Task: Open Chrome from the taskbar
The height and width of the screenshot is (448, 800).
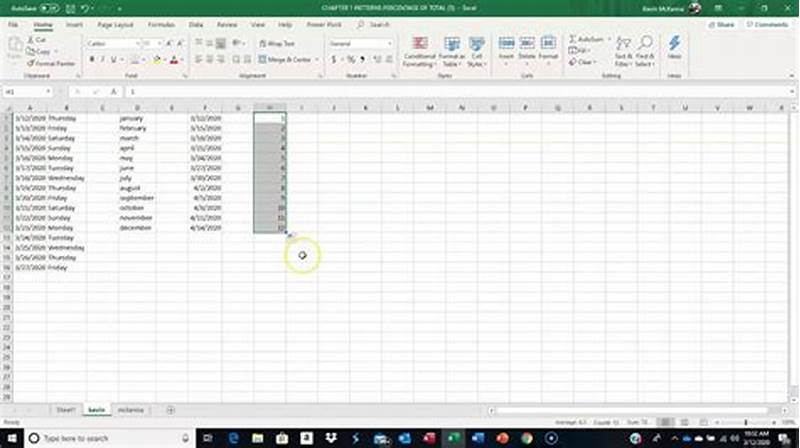Action: point(527,438)
